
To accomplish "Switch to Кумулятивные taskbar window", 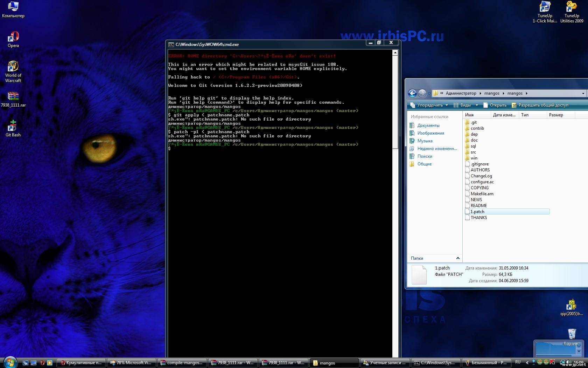I will pos(81,363).
